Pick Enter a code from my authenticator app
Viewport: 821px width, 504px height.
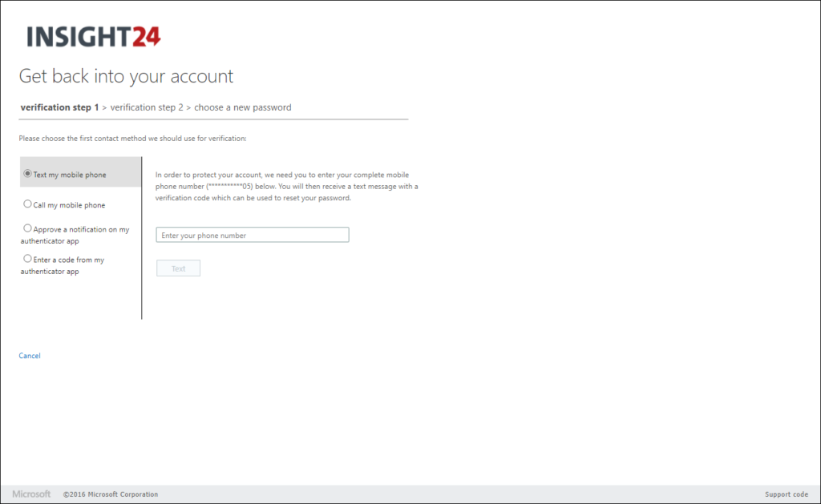pos(27,259)
